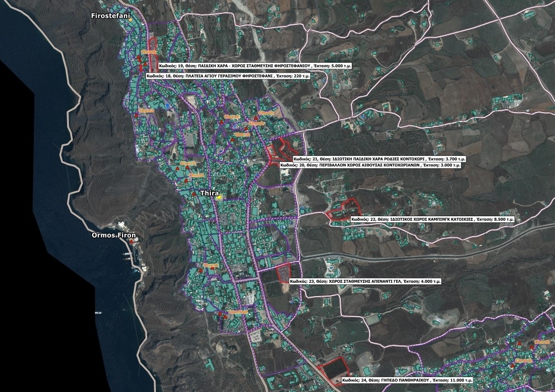Image resolution: width=555 pixels, height=392 pixels.
Task: Select red parking polygon next to label 23
Action: coord(283,273)
